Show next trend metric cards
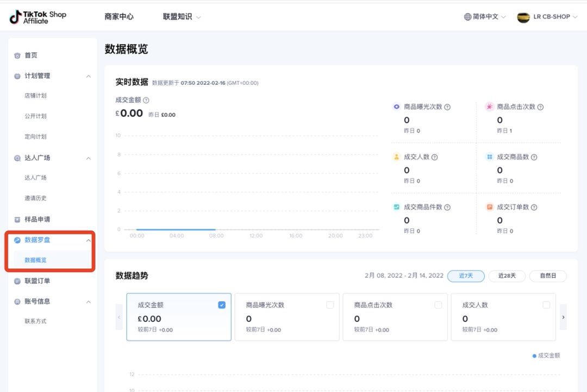Screen dimensions: 587x392 click(563, 317)
